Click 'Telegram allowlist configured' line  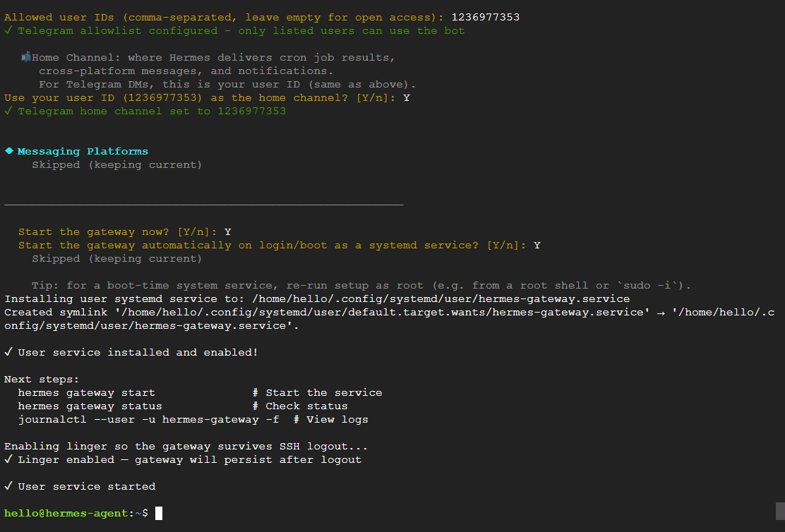[x=234, y=30]
